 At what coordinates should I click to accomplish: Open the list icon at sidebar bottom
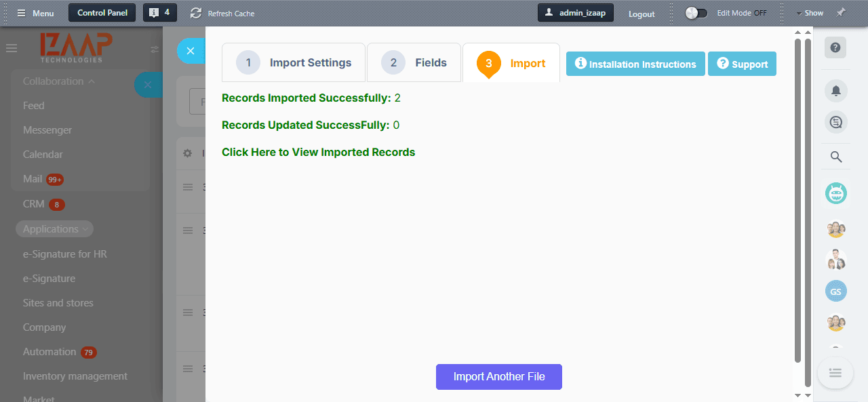pyautogui.click(x=835, y=373)
